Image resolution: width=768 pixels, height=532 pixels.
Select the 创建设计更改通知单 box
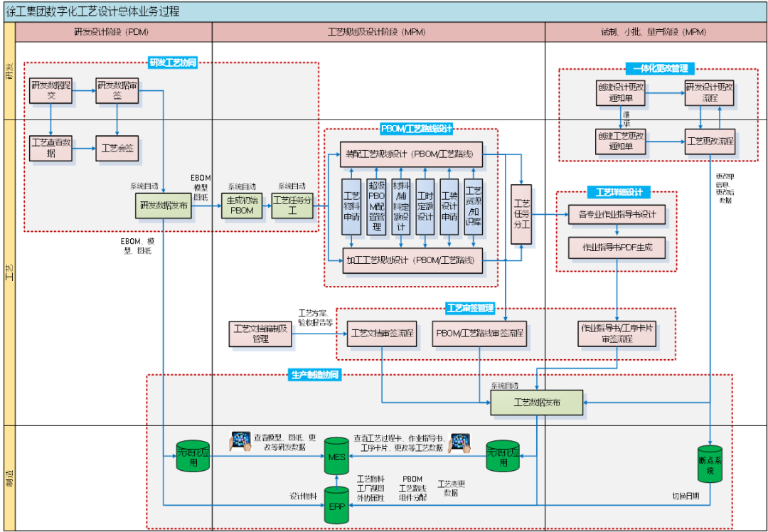pos(621,92)
